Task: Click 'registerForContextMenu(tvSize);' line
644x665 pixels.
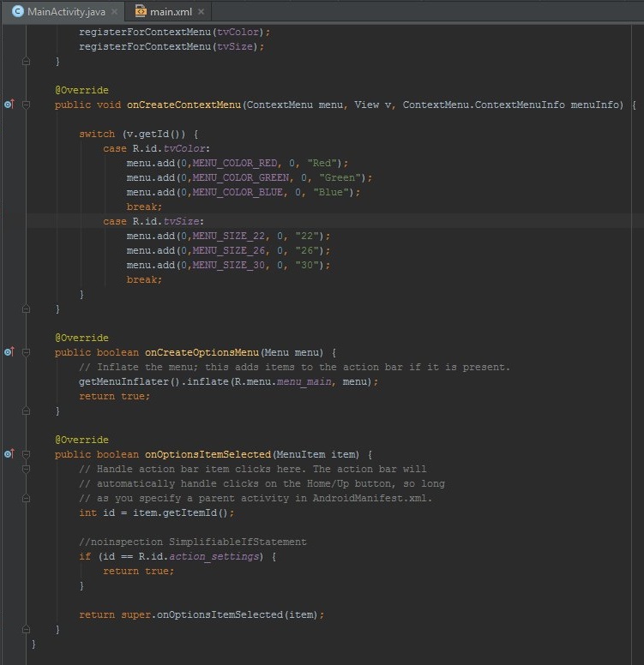Action: pos(172,46)
